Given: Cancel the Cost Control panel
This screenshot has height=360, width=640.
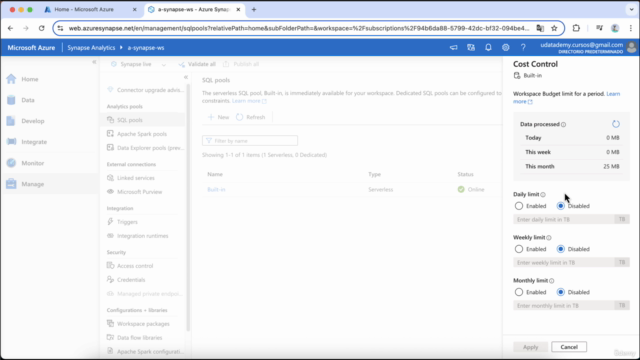Looking at the screenshot, I should point(569,347).
